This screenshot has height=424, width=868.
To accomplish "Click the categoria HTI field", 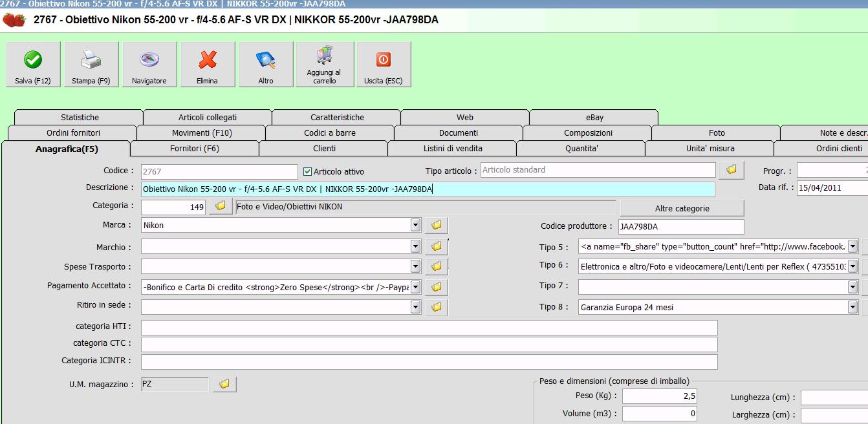I will point(429,328).
